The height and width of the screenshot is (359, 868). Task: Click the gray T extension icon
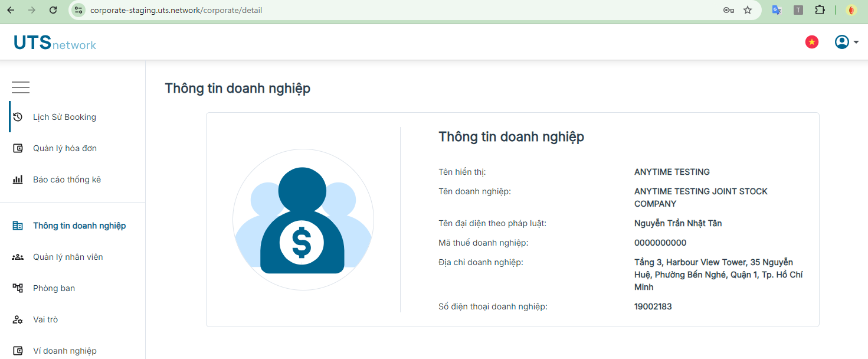coord(798,10)
